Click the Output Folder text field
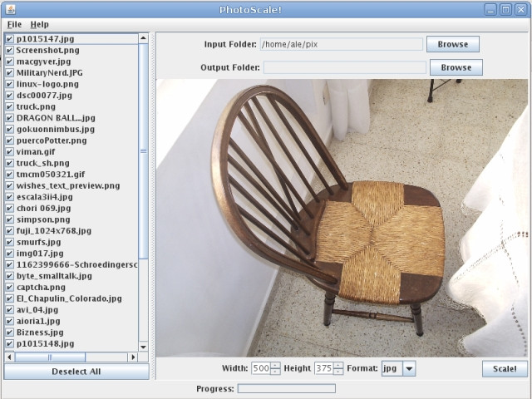 [345, 67]
